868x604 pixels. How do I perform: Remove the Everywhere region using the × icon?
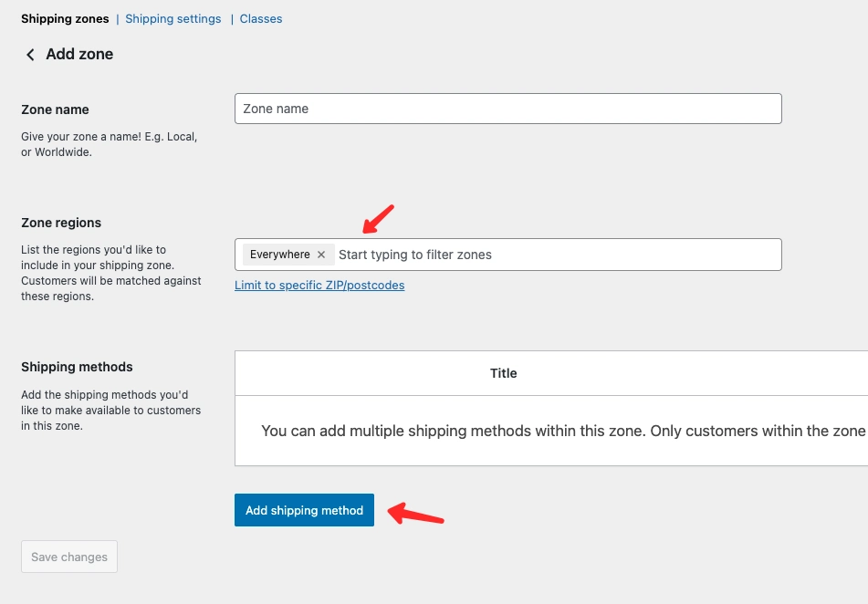point(320,255)
